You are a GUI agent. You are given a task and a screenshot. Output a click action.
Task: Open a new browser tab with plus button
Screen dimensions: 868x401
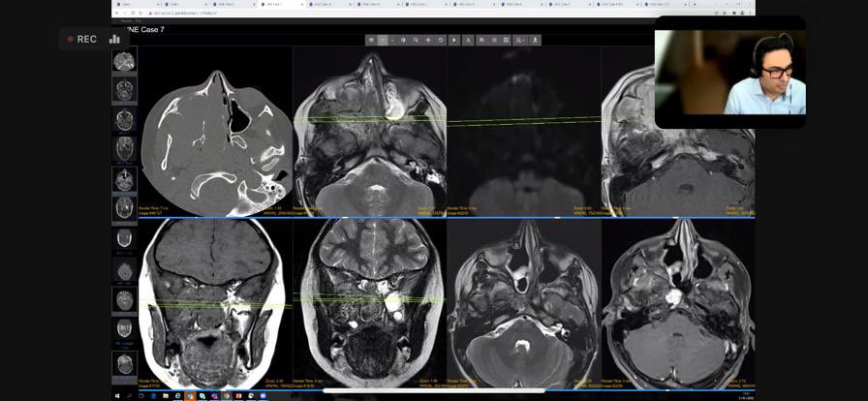click(696, 4)
